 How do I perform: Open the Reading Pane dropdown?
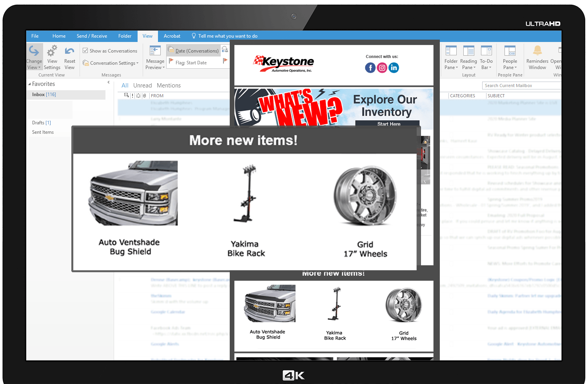pyautogui.click(x=468, y=64)
